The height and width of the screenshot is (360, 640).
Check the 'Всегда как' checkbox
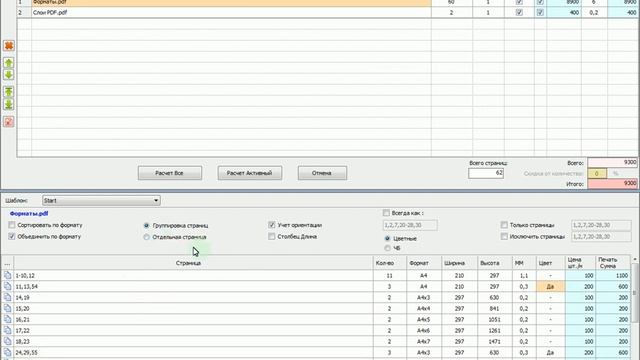click(x=386, y=213)
